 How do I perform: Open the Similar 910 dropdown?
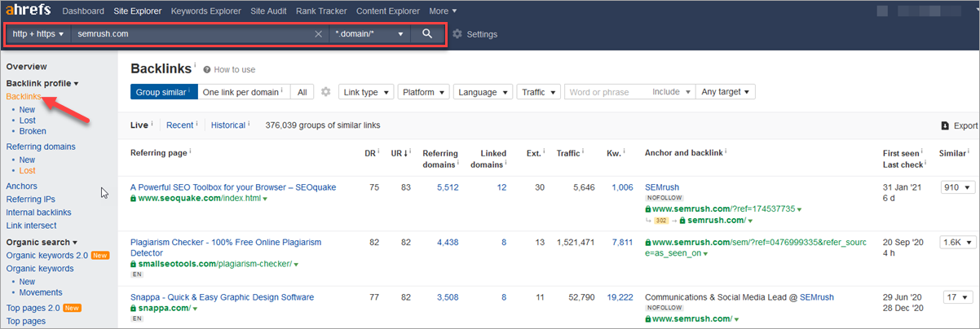coord(957,187)
